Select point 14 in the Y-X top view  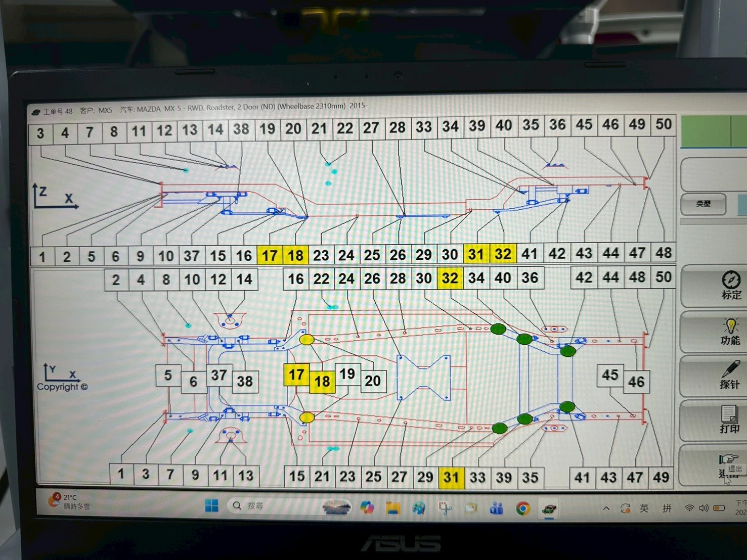point(245,279)
